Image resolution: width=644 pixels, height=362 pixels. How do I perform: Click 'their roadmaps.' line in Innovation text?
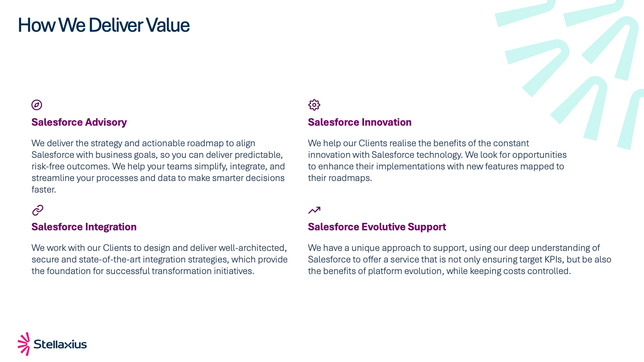pos(340,178)
